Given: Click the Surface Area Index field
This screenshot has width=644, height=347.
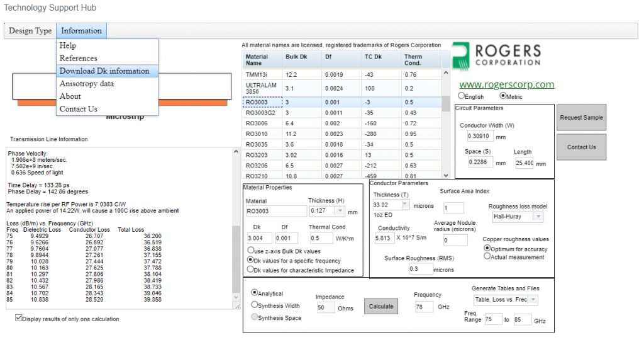Looking at the screenshot, I should (453, 208).
